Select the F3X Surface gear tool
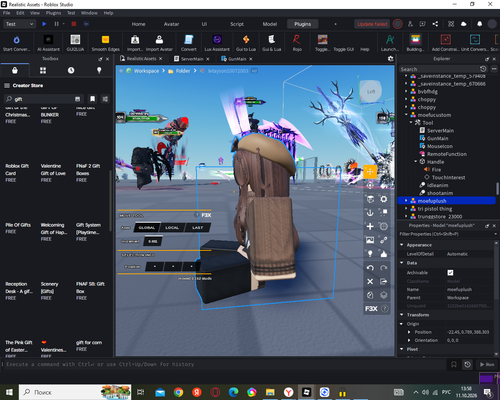Screen dimensions: 500x400 384,199
